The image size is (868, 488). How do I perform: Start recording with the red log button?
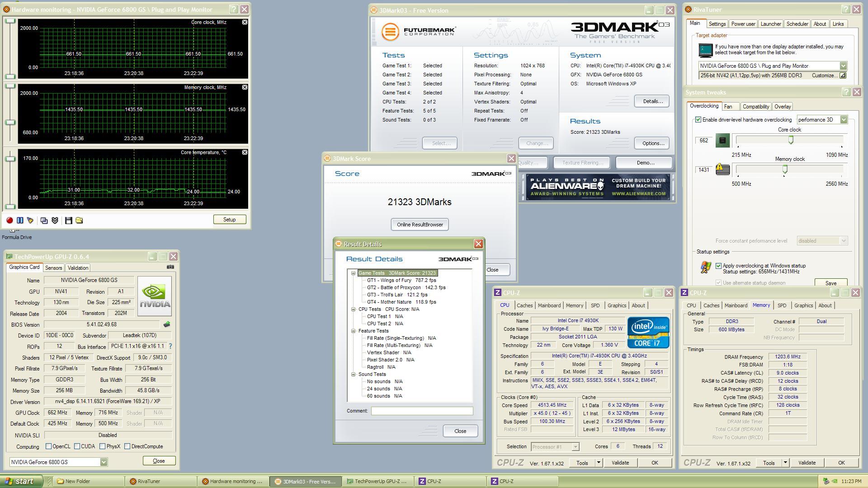pos(9,221)
